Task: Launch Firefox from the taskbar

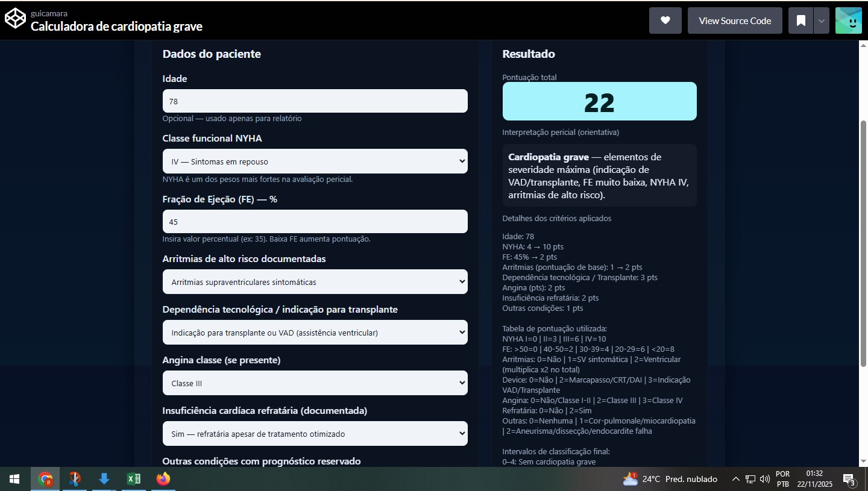Action: pos(163,479)
